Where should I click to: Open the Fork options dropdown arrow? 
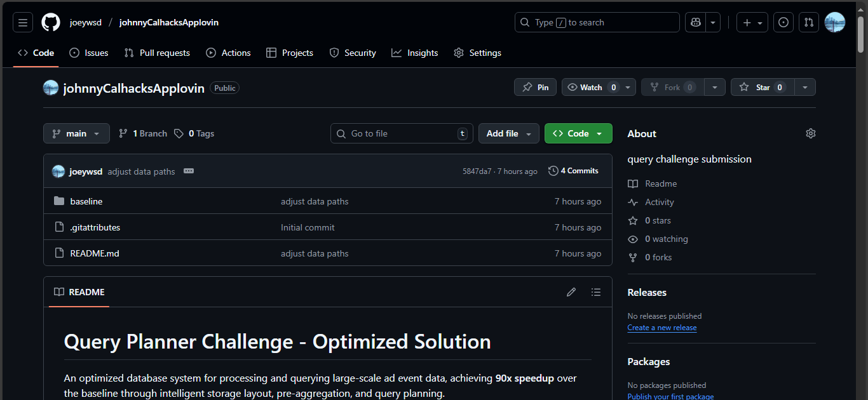[x=715, y=88]
